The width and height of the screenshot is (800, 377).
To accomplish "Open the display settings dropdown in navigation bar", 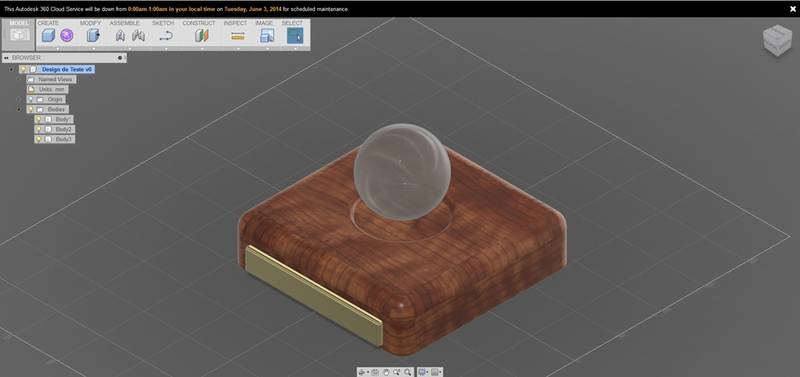I will [x=423, y=372].
